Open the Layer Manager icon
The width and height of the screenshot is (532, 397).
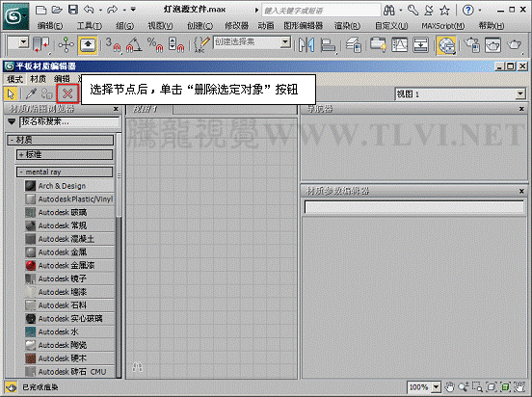353,45
